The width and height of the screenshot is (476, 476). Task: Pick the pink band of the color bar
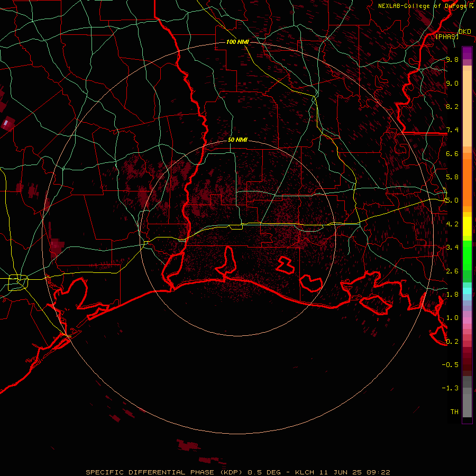(467, 321)
